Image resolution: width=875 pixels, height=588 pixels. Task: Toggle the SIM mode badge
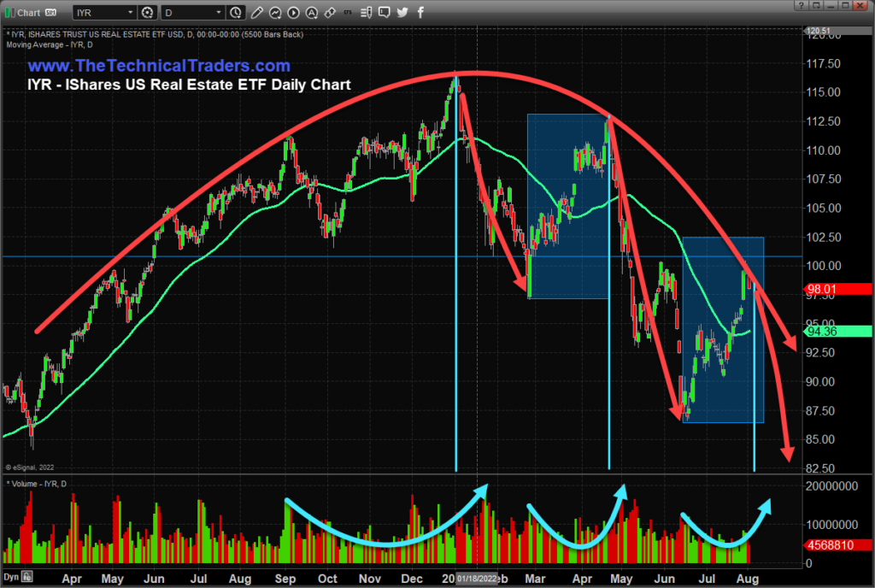click(50, 12)
